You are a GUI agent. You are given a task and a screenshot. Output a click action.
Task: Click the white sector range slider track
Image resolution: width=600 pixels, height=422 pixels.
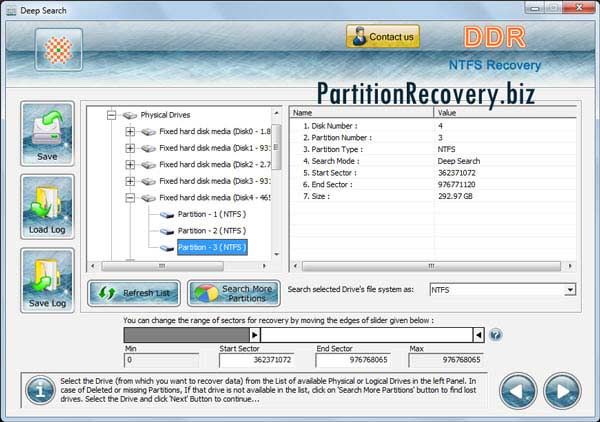click(367, 335)
